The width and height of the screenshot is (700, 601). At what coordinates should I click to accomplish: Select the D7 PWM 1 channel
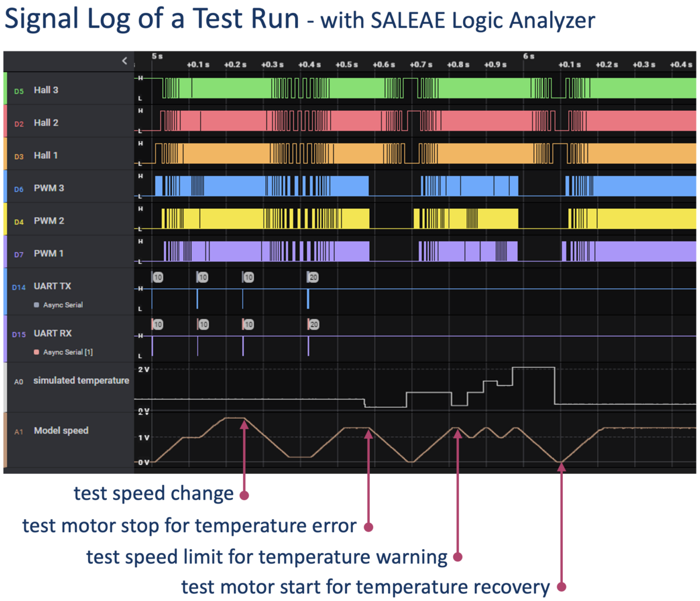point(48,254)
